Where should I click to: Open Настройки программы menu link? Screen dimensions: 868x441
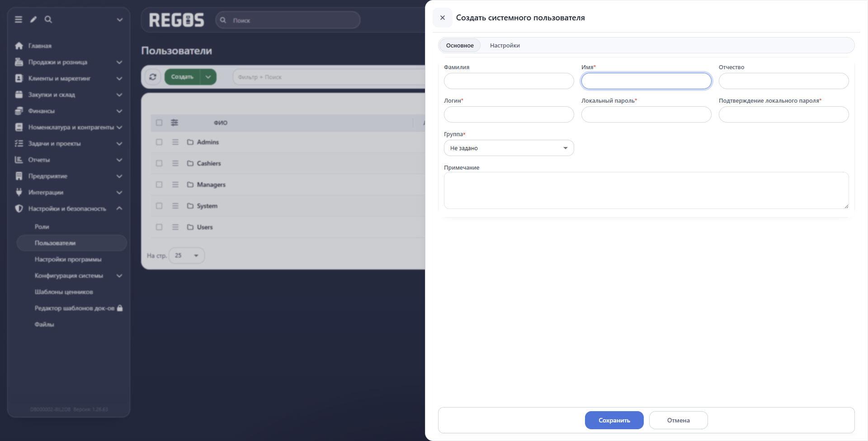click(x=68, y=259)
